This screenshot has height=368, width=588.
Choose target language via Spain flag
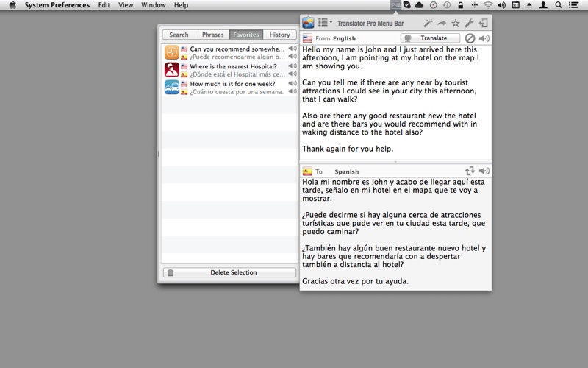click(307, 171)
